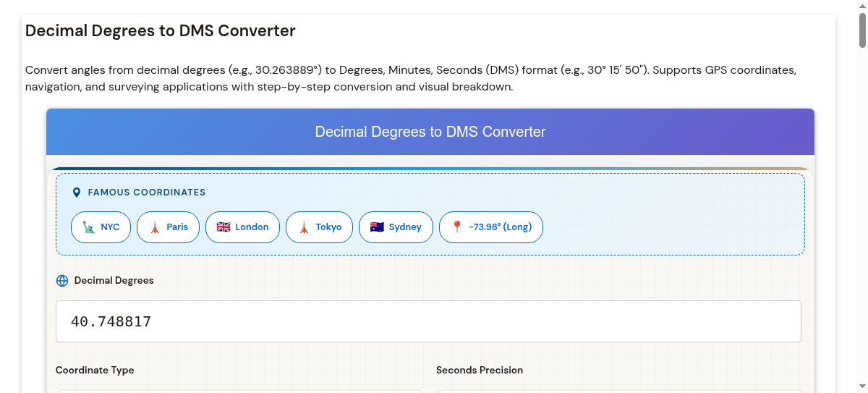The width and height of the screenshot is (868, 393).
Task: Click the UK flag icon for London
Action: click(x=224, y=227)
